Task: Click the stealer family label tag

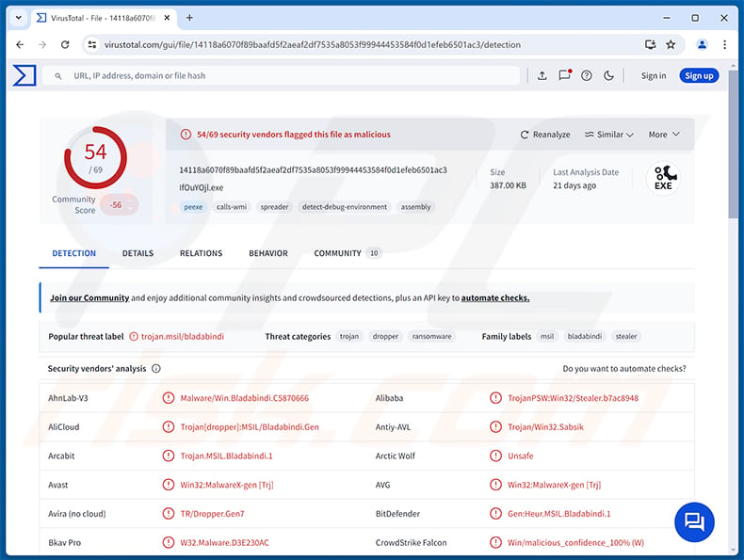Action: click(626, 336)
